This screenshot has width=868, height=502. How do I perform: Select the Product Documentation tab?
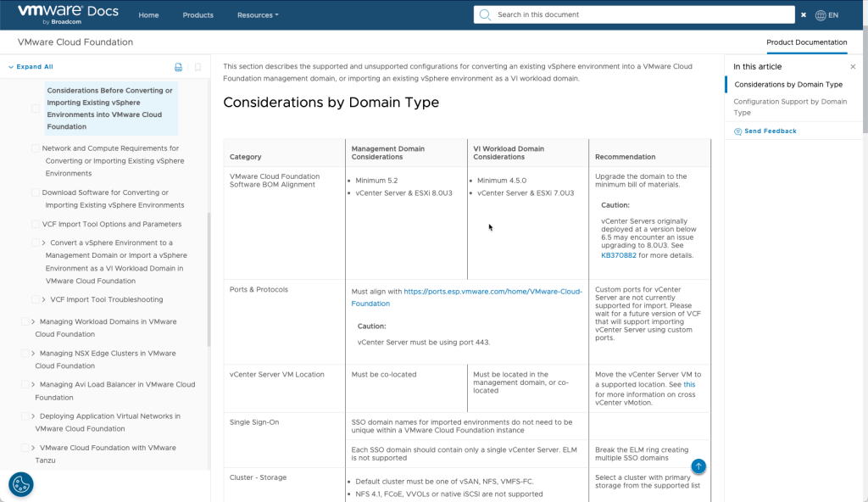806,42
